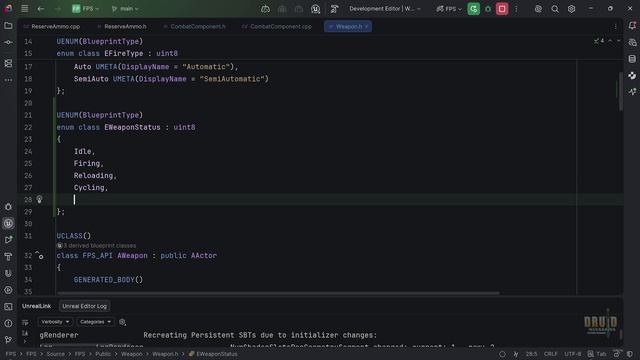Open the Debug tool window icon
640x360 pixels.
tap(8, 207)
